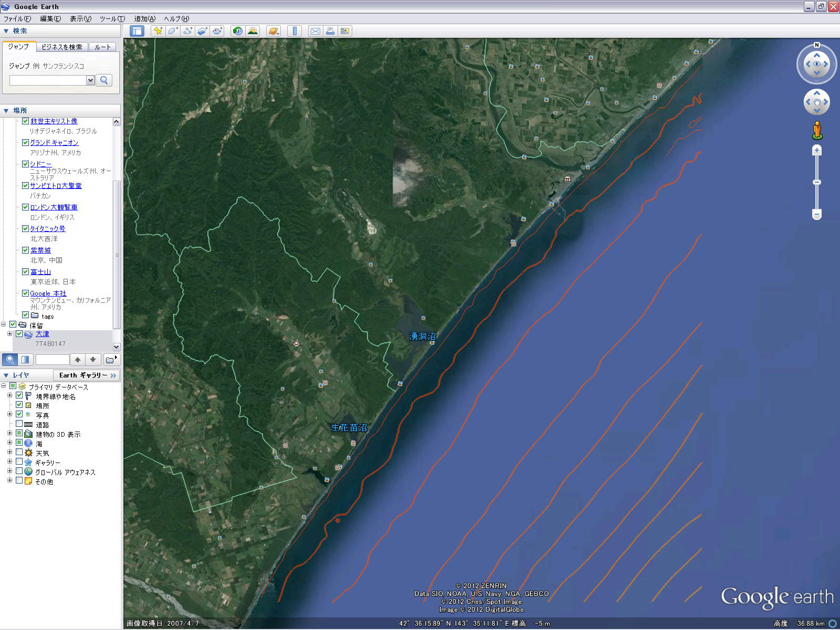The height and width of the screenshot is (630, 840).
Task: Open the ツール (Tools) menu
Action: (112, 19)
